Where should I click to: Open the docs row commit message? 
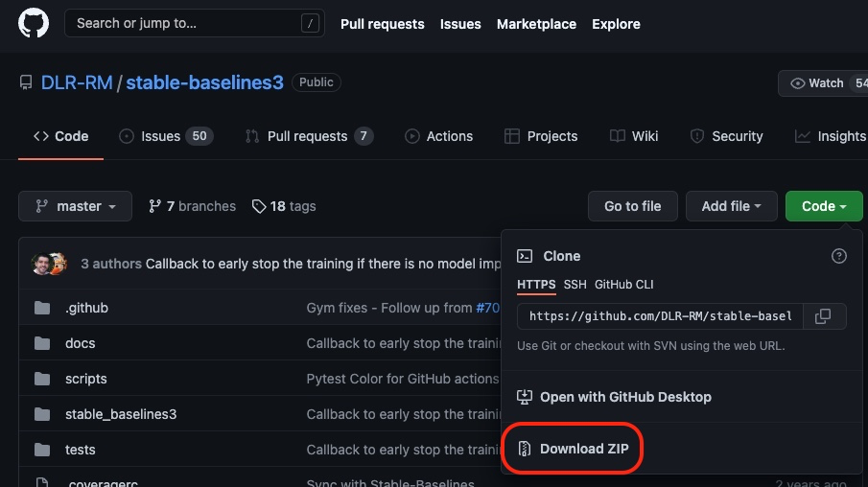[x=404, y=343]
